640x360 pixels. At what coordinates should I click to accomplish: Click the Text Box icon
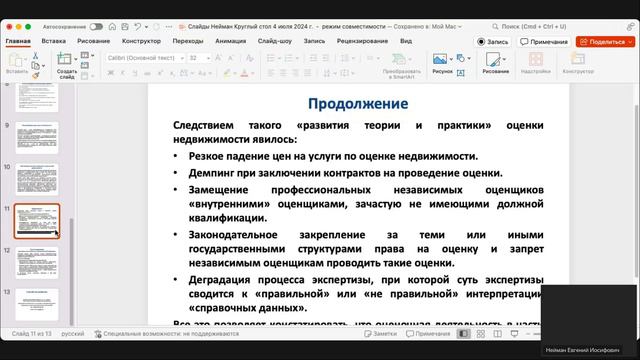tap(460, 73)
